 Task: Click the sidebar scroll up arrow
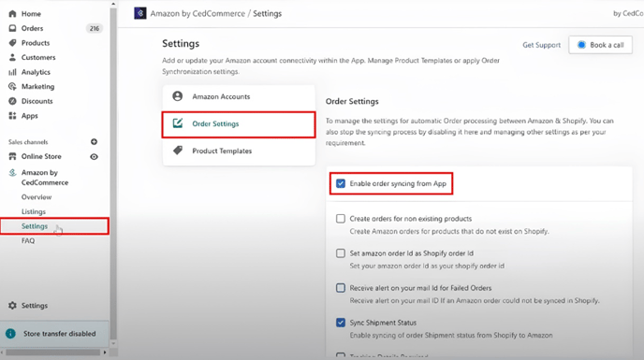click(x=113, y=4)
